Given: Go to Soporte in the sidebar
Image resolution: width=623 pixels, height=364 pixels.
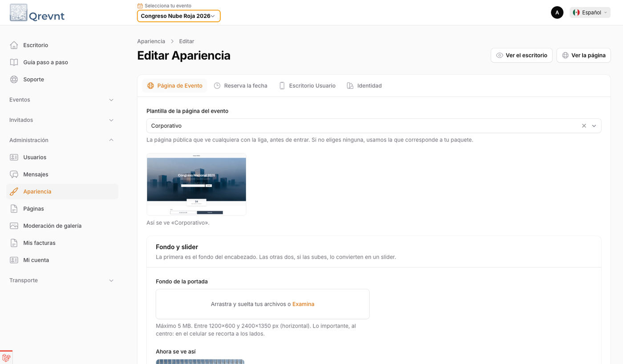Looking at the screenshot, I should point(62,79).
